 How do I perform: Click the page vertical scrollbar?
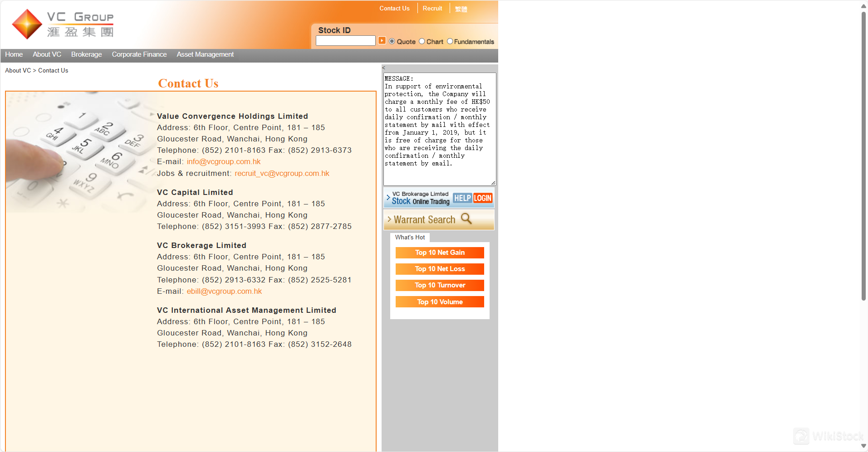tap(863, 156)
